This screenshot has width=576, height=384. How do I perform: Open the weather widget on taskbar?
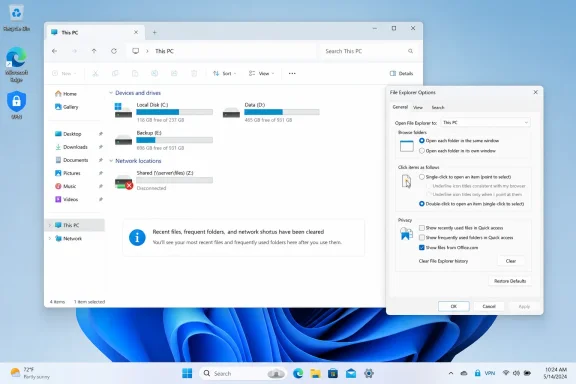click(x=30, y=373)
